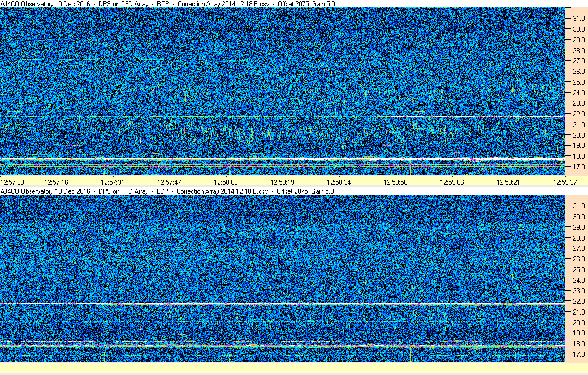Click the LCP spectrogram title line
The width and height of the screenshot is (588, 375).
pos(167,191)
